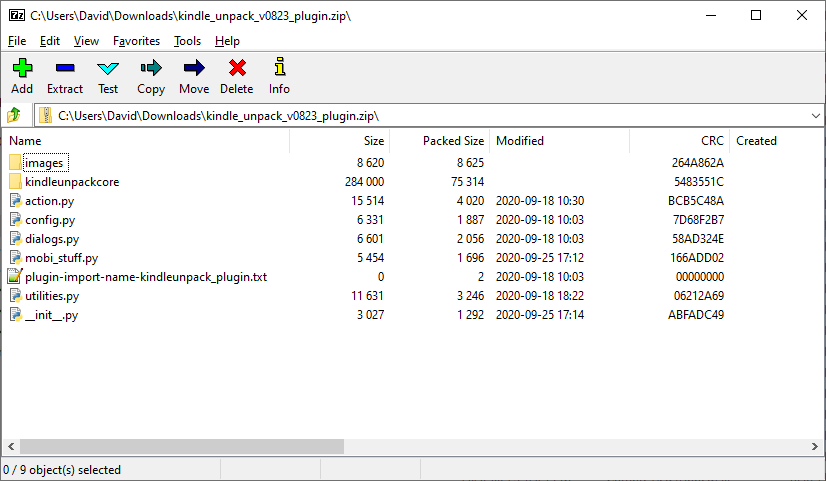The width and height of the screenshot is (826, 481).
Task: Click packed size value 75 314
Action: pyautogui.click(x=467, y=182)
